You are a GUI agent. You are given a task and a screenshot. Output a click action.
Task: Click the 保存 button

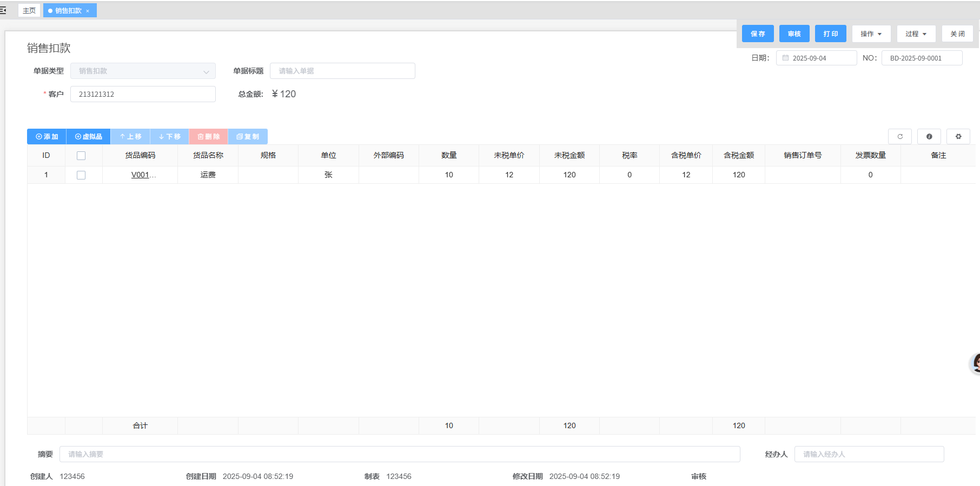pos(758,34)
